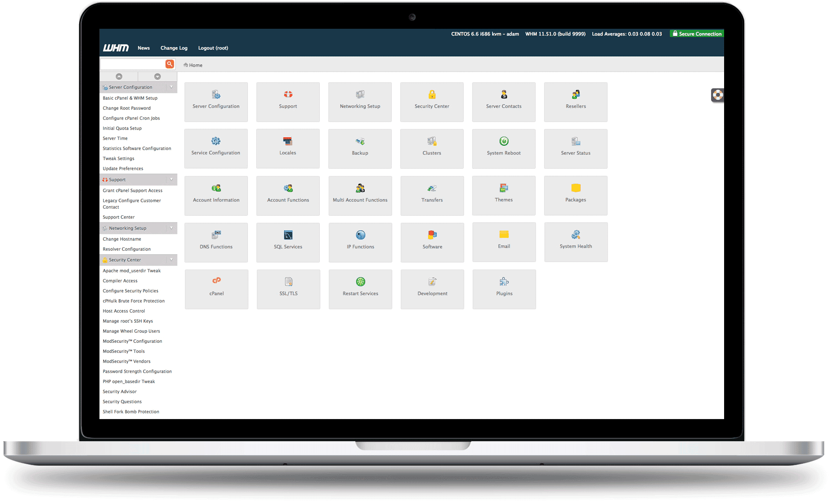The height and width of the screenshot is (504, 832).
Task: Open the Server Status tile
Action: [575, 149]
